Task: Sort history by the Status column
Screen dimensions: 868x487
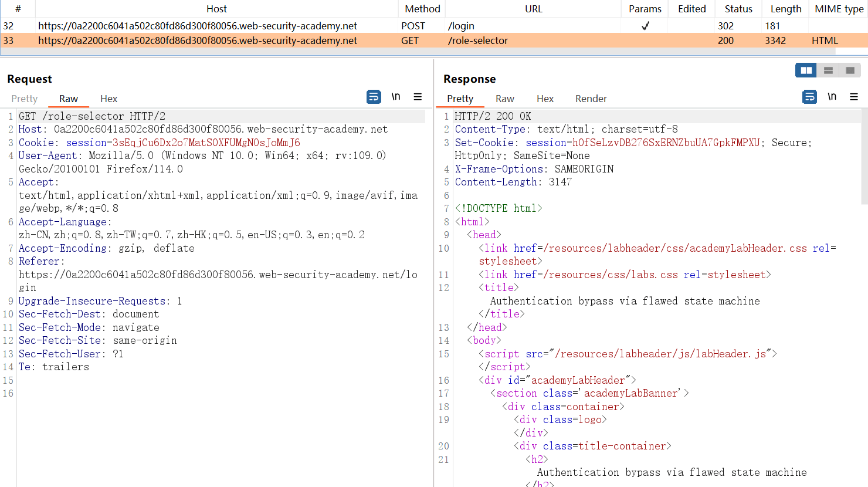Action: 738,9
